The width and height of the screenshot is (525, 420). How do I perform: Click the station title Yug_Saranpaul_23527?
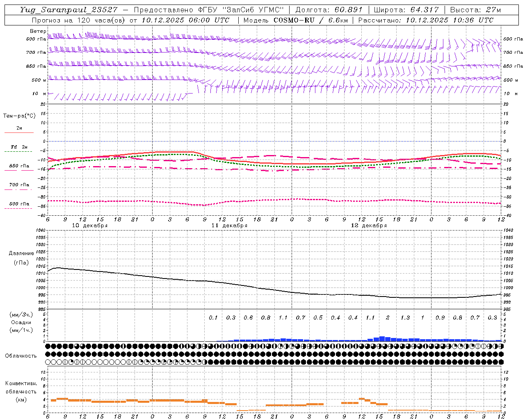[x=68, y=10]
